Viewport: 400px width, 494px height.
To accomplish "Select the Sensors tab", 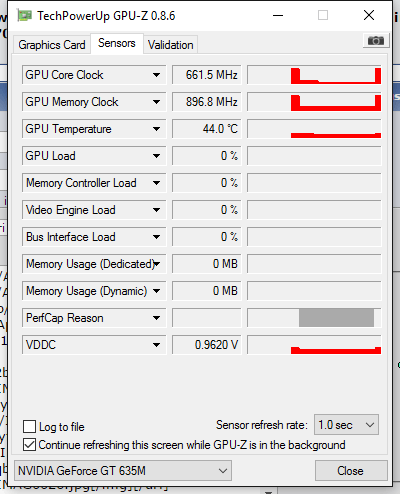I will point(117,43).
